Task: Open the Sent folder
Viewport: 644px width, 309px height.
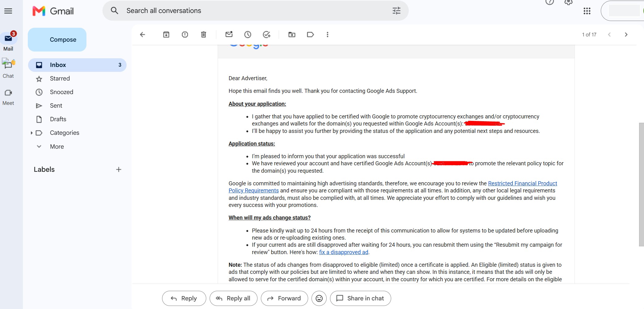Action: pos(77,105)
